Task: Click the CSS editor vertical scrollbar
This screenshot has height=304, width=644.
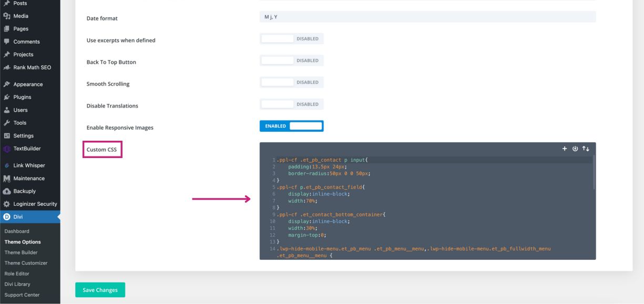Action: pyautogui.click(x=594, y=172)
